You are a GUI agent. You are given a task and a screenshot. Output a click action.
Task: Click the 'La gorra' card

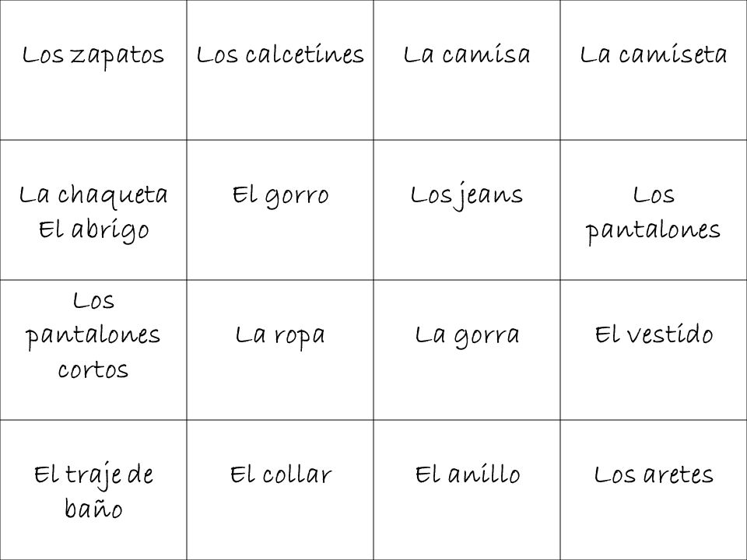pyautogui.click(x=467, y=350)
